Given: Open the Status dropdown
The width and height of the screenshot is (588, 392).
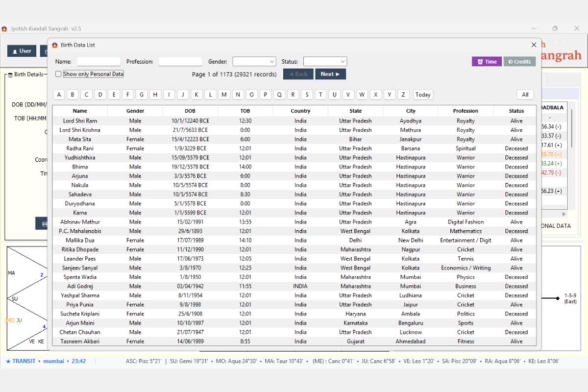Looking at the screenshot, I should click(x=325, y=62).
